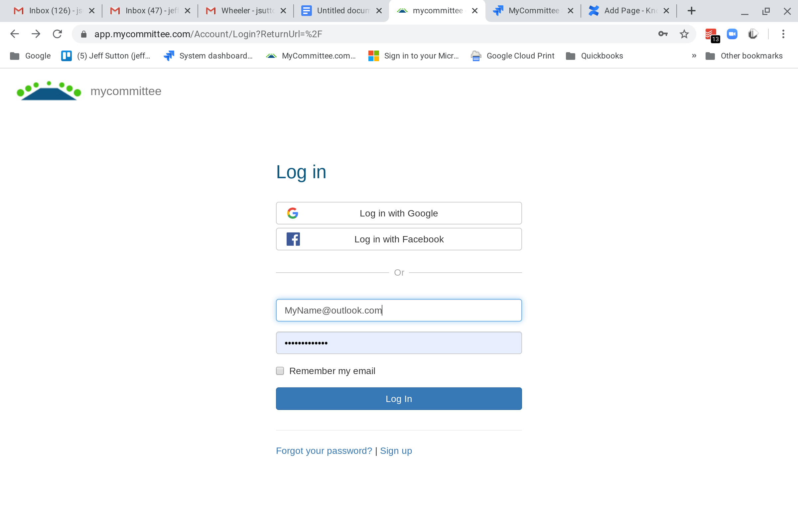Click the Sign up link
The image size is (798, 532).
(396, 451)
